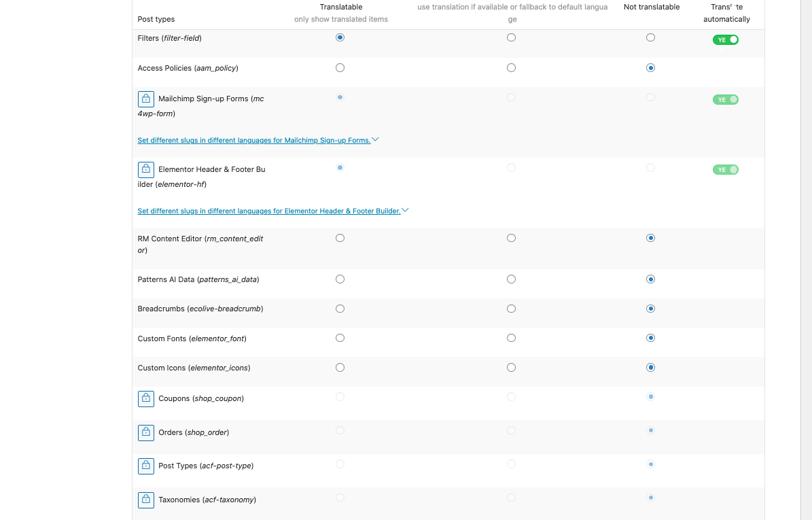This screenshot has height=520, width=812.
Task: Set Custom Icons to Translatable
Action: [x=340, y=368]
